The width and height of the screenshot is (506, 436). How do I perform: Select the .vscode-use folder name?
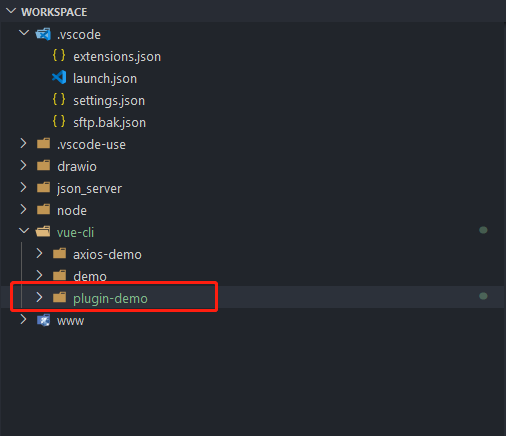(91, 145)
